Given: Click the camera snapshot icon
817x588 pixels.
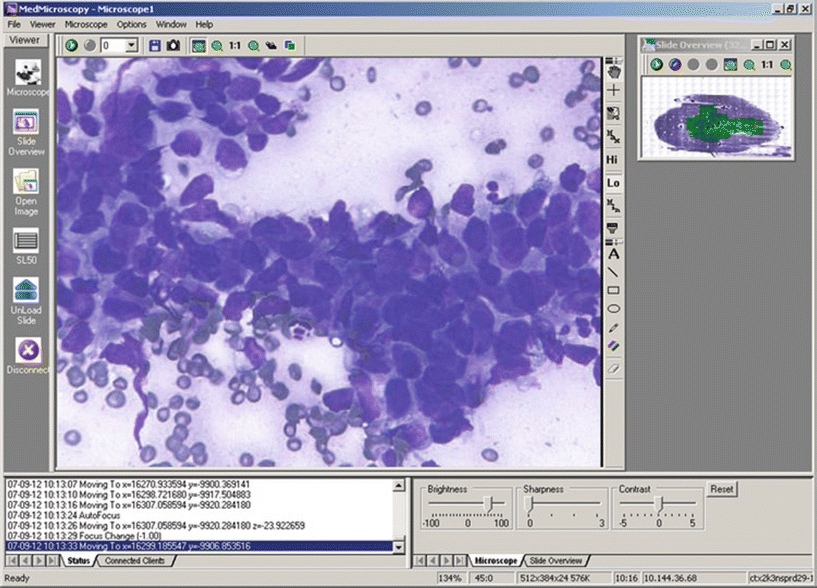Looking at the screenshot, I should [173, 45].
